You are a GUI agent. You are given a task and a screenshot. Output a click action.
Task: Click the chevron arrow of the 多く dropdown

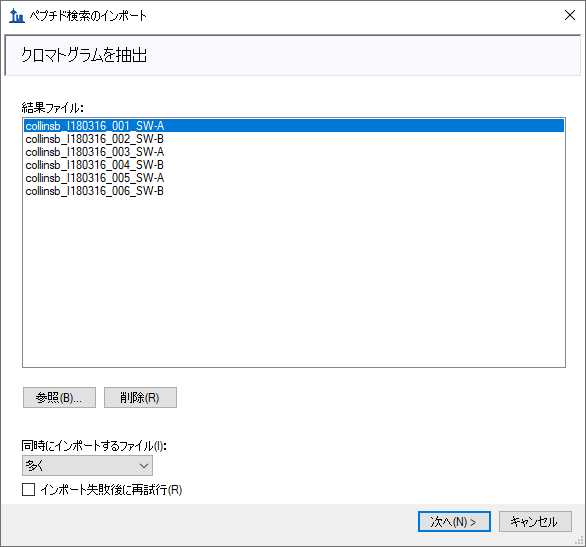pos(144,466)
